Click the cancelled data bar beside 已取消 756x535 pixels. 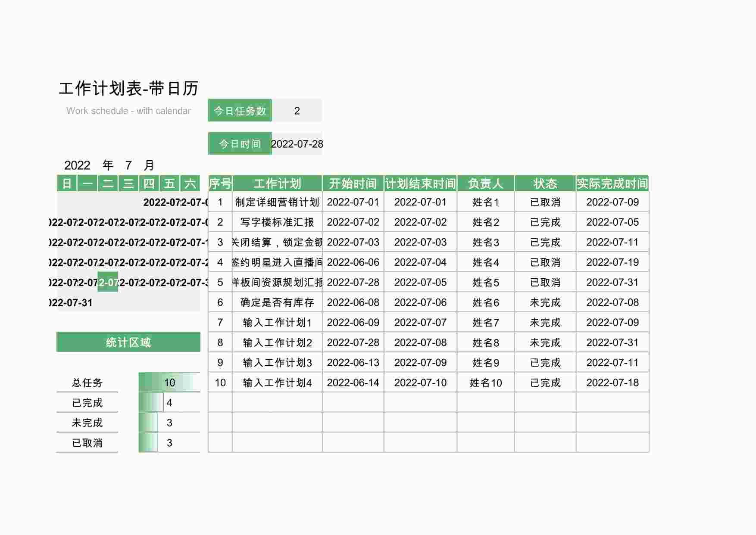coord(169,443)
